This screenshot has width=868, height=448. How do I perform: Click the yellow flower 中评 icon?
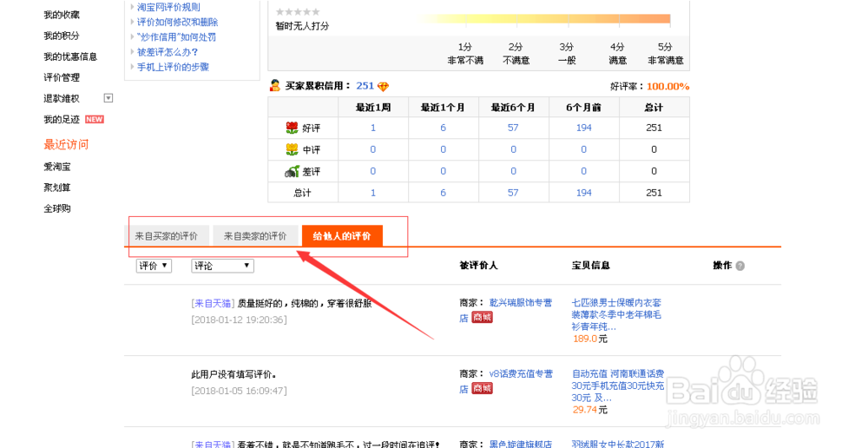tap(292, 149)
